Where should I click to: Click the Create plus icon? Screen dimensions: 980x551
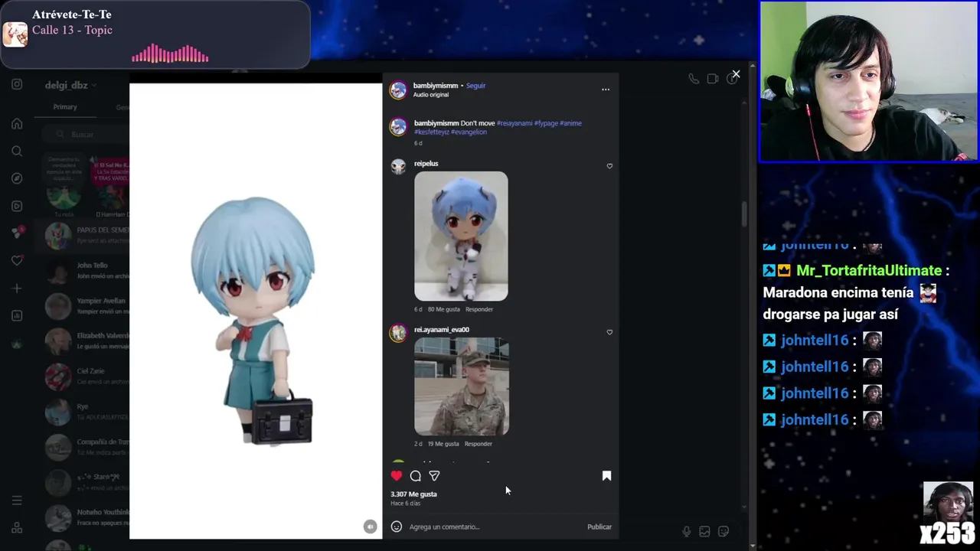17,289
